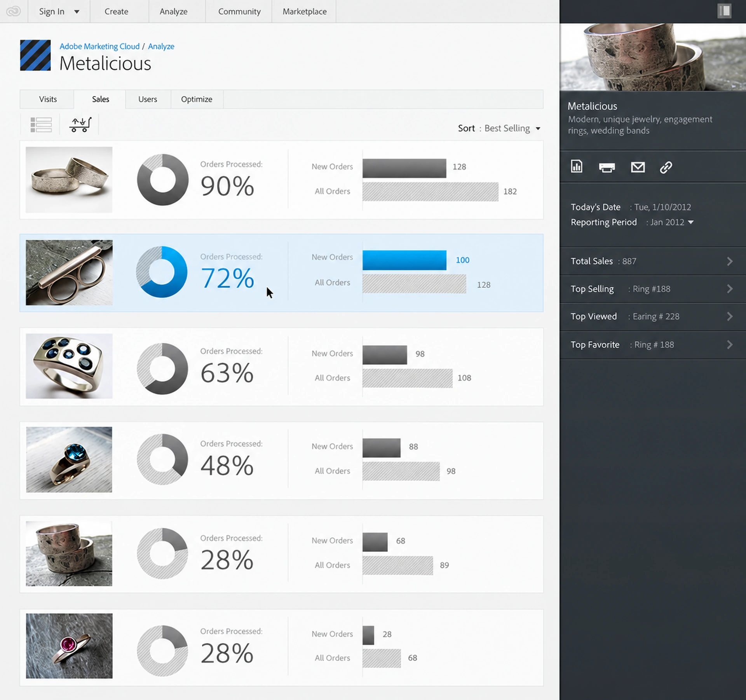Click the New Orders 98 value
Viewport: 746px width, 700px height.
[x=420, y=354]
